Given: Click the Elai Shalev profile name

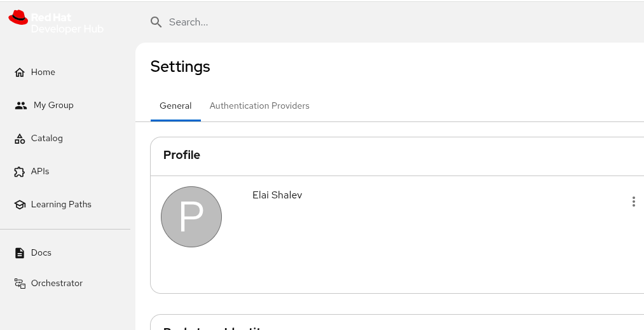Looking at the screenshot, I should click(277, 195).
